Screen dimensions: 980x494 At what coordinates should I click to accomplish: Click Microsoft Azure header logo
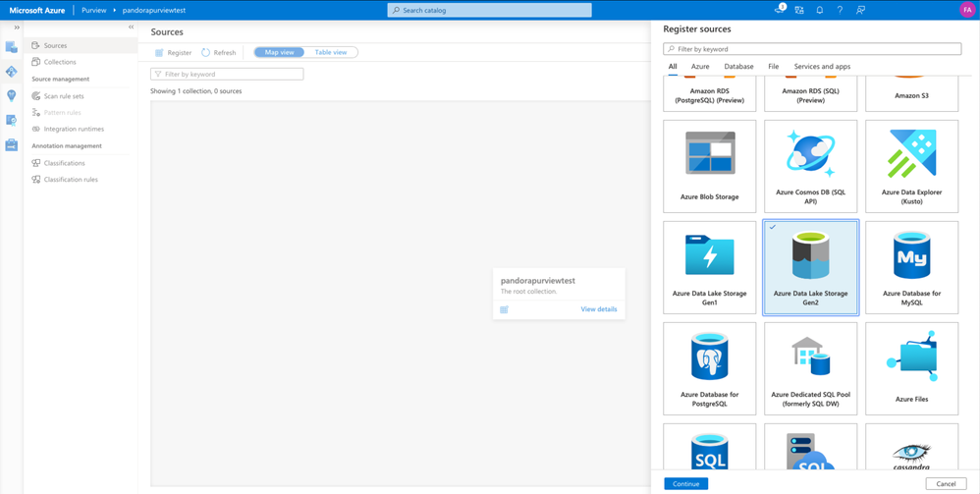37,10
